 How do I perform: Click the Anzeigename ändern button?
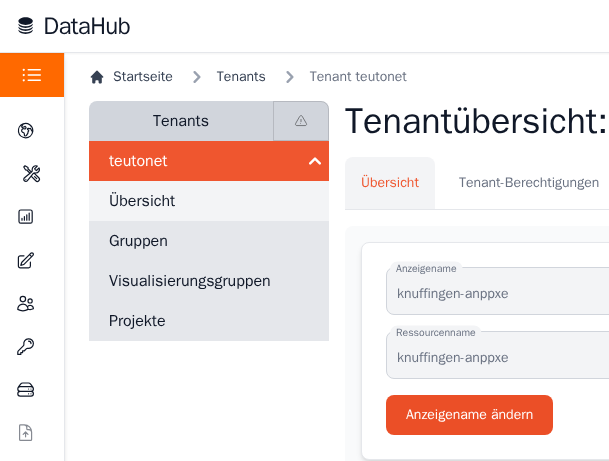point(469,415)
